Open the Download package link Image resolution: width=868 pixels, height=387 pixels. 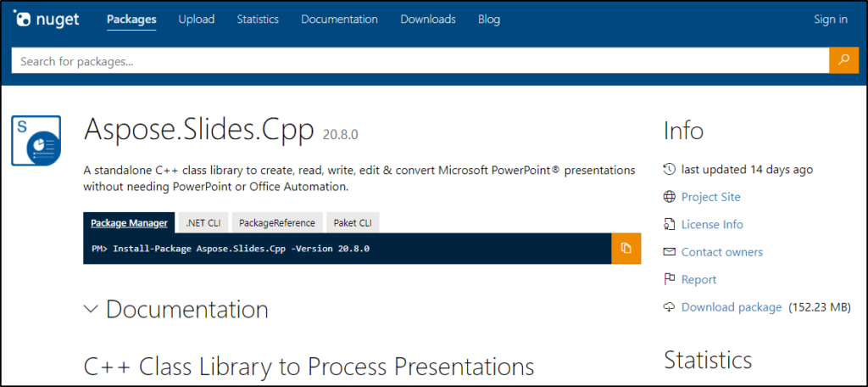(x=732, y=307)
